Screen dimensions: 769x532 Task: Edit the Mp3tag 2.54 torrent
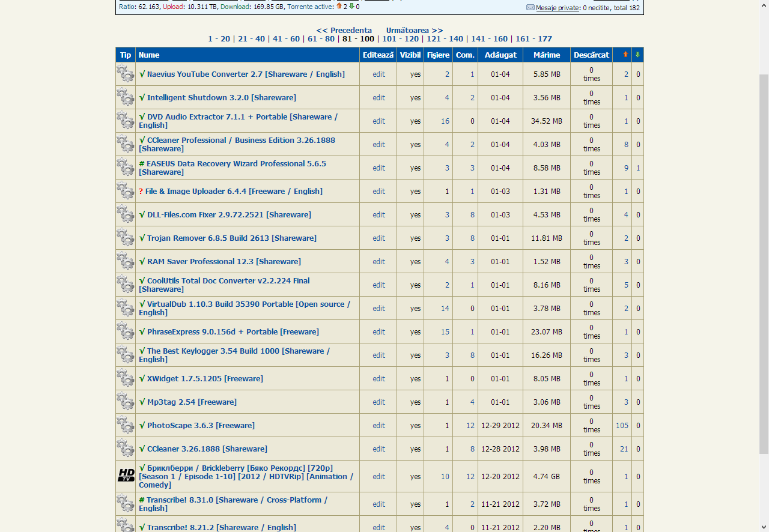point(378,402)
